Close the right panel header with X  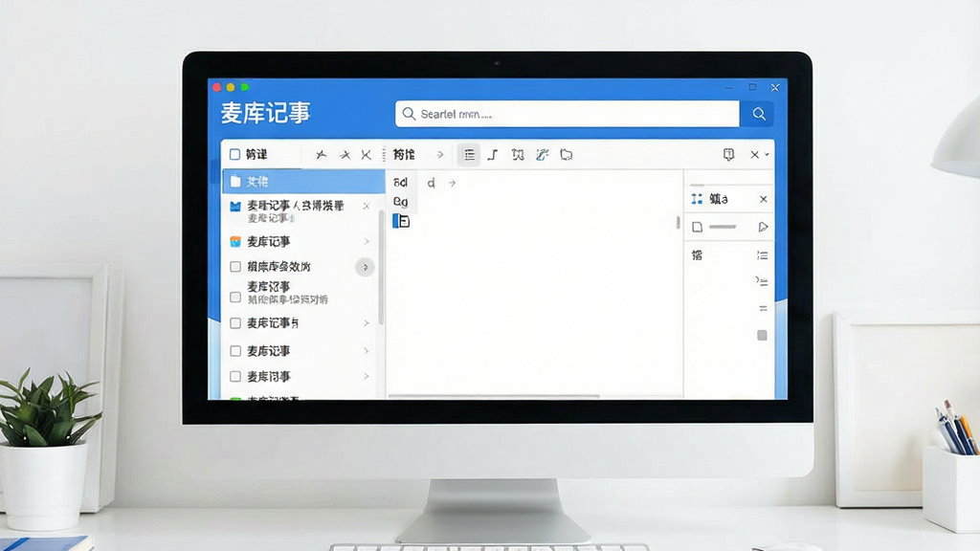coord(763,199)
